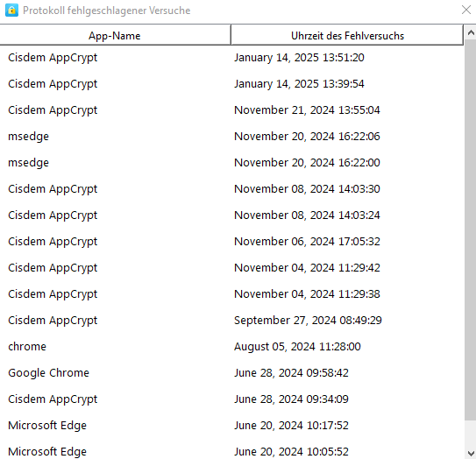Click the timestamp November 08, 2024 14:03:30

tap(307, 188)
